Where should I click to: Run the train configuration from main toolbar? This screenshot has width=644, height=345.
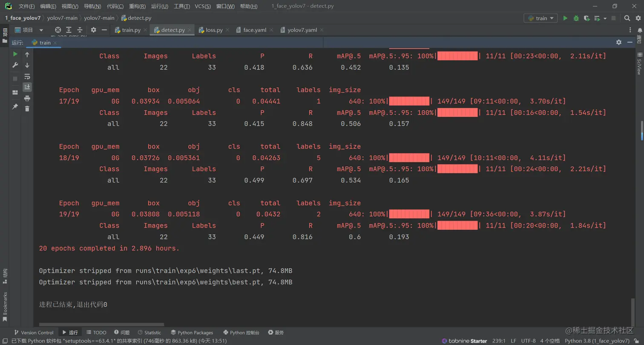[565, 18]
